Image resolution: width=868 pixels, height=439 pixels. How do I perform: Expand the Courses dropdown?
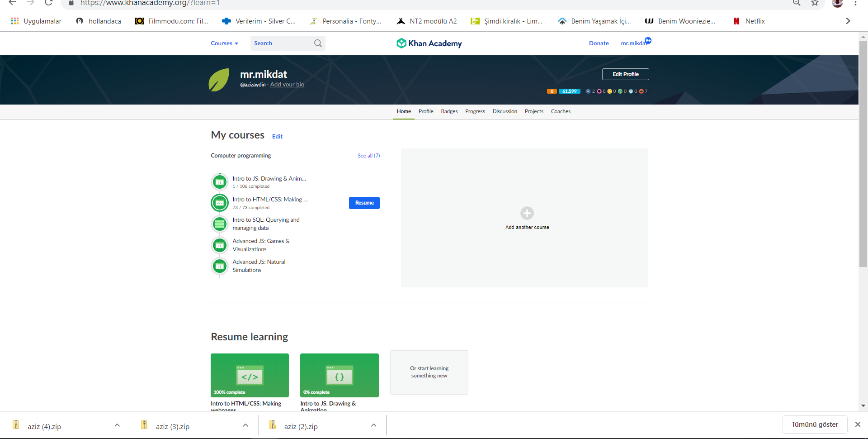click(224, 43)
